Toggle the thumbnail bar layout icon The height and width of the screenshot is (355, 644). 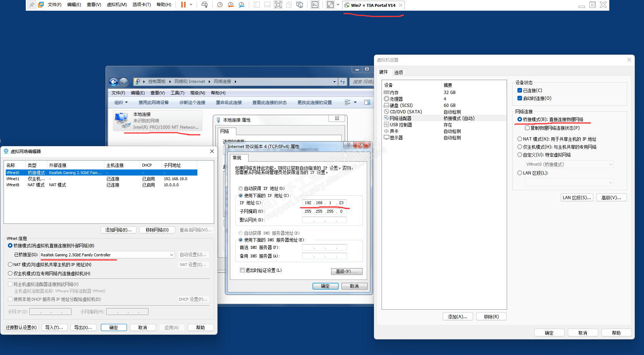(267, 5)
